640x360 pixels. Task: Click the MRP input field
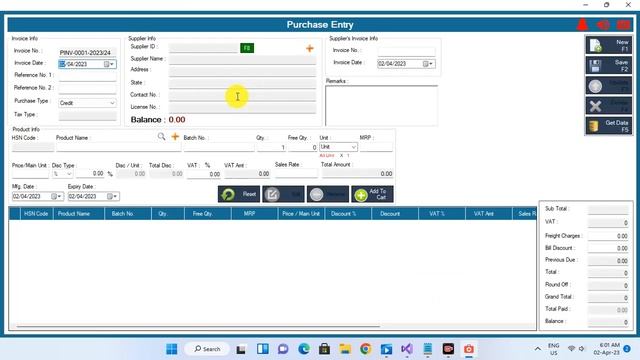[376, 147]
